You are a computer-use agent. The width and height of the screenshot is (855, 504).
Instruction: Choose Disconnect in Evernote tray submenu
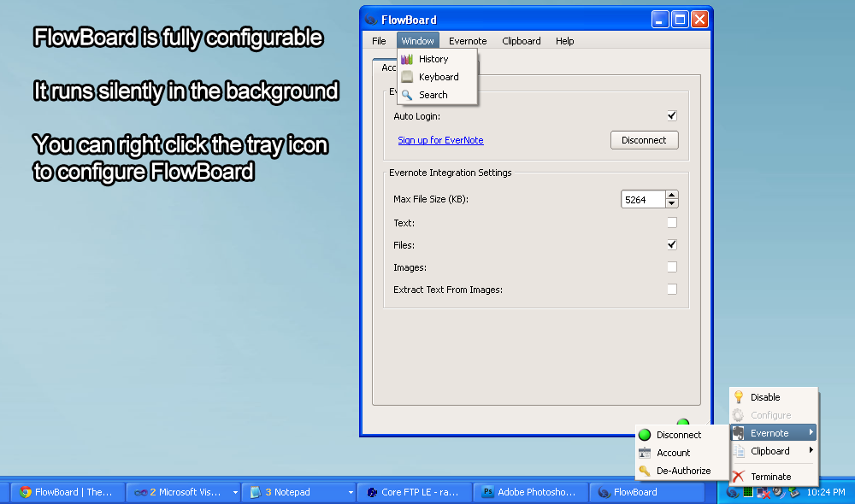click(682, 435)
